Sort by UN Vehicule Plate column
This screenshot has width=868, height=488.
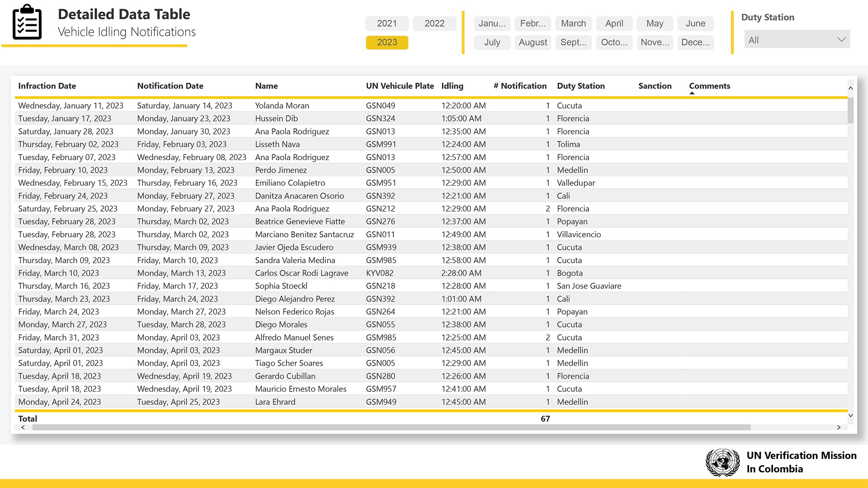coord(400,86)
